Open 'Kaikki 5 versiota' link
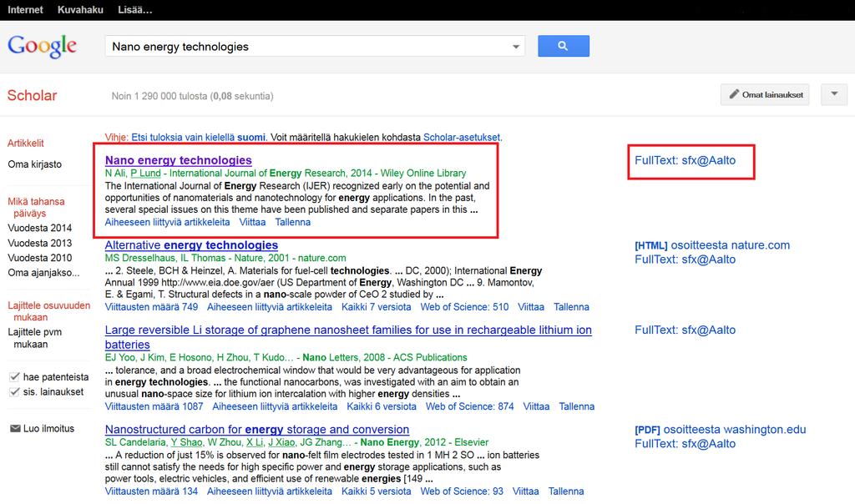Viewport: 855px width, 504px height. 377,491
